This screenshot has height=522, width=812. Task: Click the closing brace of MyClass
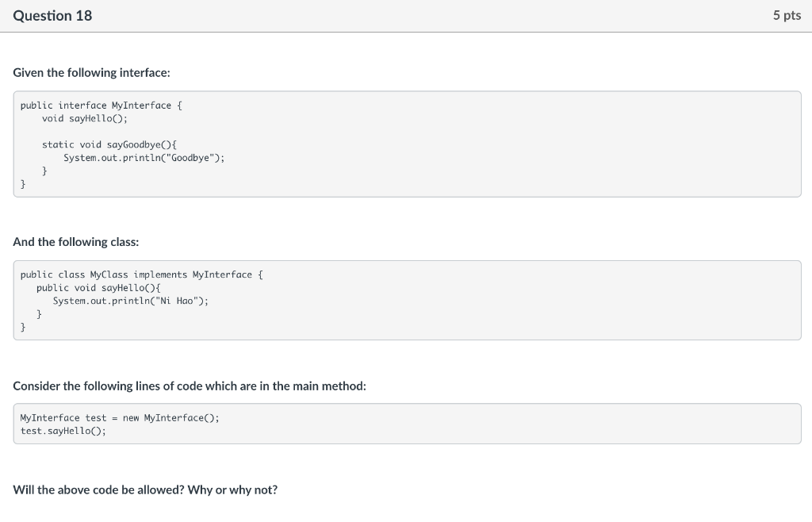click(23, 327)
